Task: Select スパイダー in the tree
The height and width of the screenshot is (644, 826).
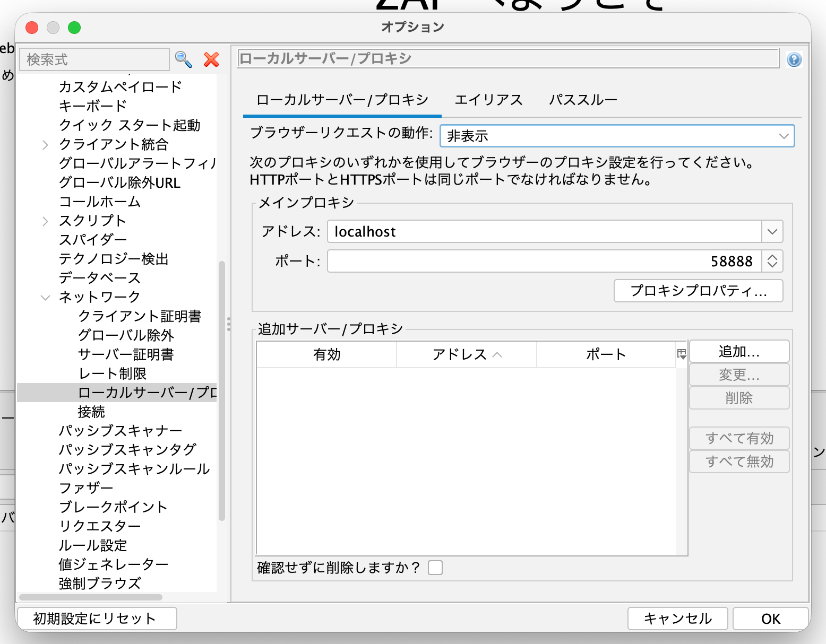Action: tap(93, 240)
